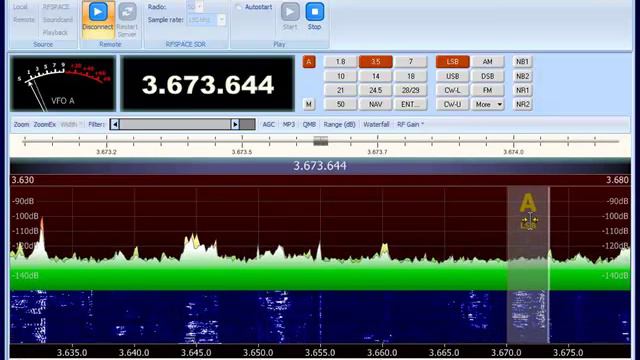The image size is (640, 360).
Task: Open Range (dB) setting
Action: point(339,124)
